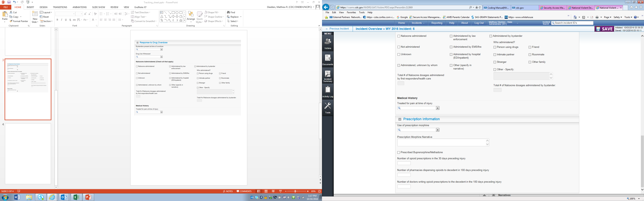
Task: Refresh the page in Internet Explorer
Action: [480, 7]
